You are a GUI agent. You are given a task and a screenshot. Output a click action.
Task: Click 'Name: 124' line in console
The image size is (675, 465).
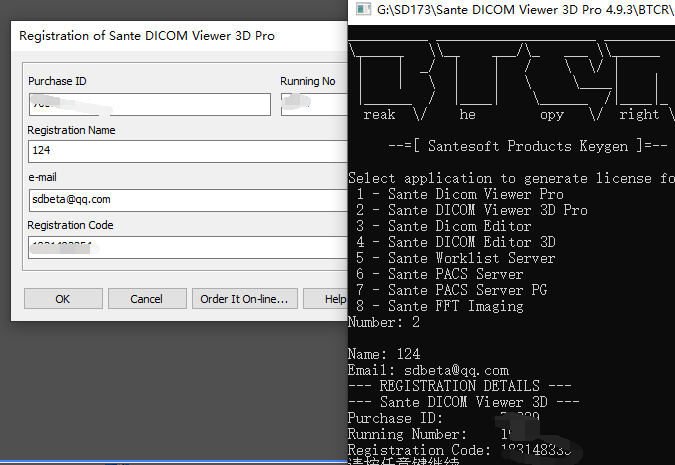point(384,354)
